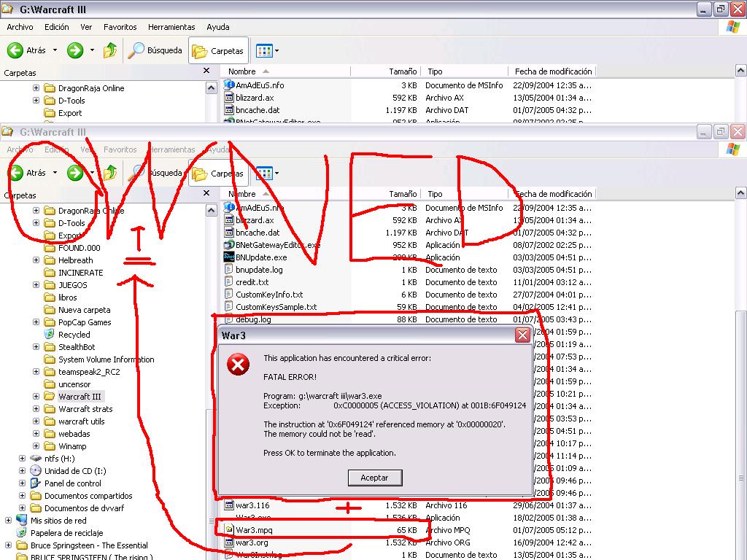Open Búsqueda search in the top window toolbar
The image size is (747, 560).
pos(155,50)
